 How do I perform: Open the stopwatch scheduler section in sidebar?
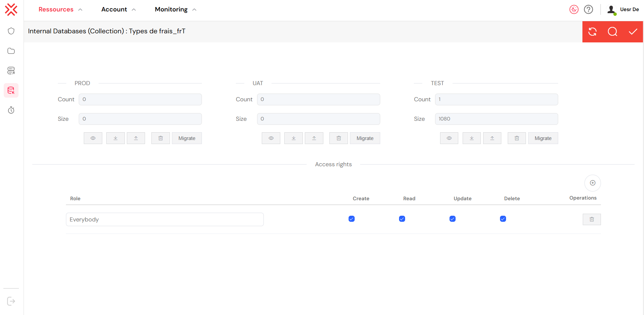point(11,110)
